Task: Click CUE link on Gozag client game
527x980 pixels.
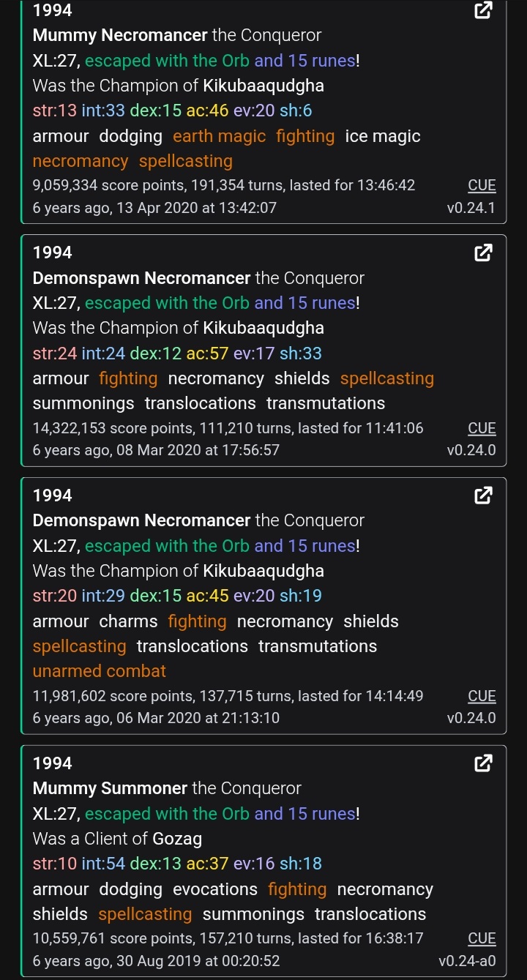Action: click(x=482, y=938)
